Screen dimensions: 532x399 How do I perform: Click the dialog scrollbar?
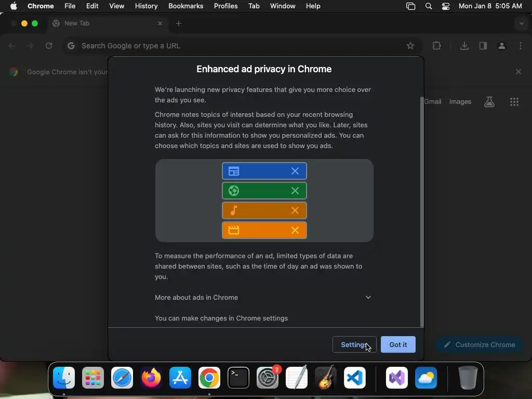coord(422,212)
